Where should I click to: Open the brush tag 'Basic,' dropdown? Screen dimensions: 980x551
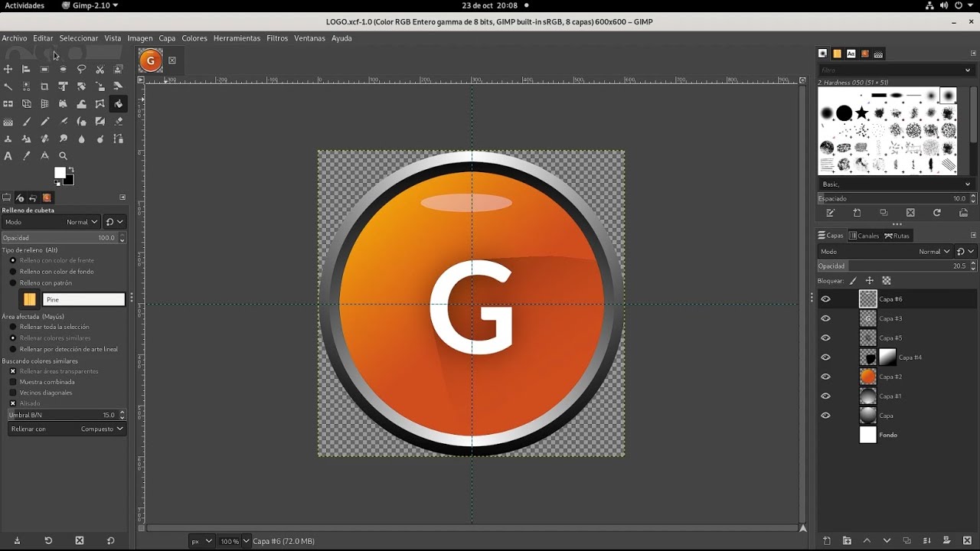point(896,184)
